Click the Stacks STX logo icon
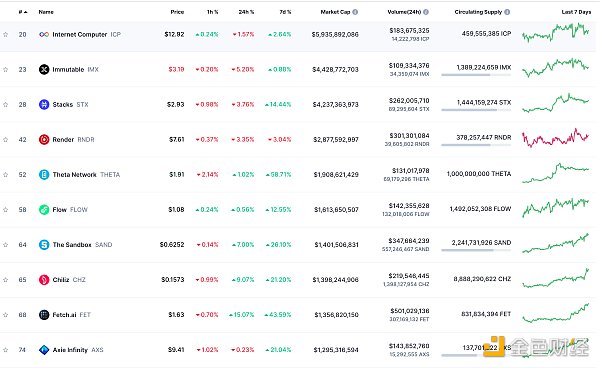 point(44,104)
